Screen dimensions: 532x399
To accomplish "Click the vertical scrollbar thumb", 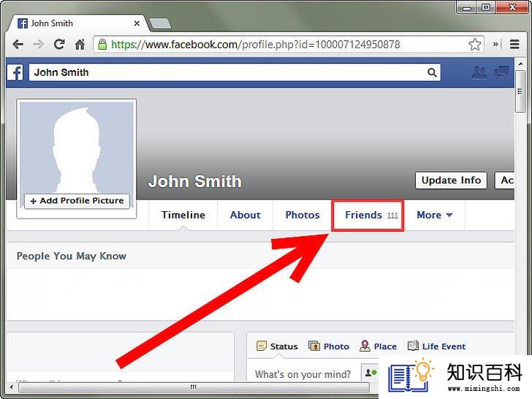I will click(520, 91).
